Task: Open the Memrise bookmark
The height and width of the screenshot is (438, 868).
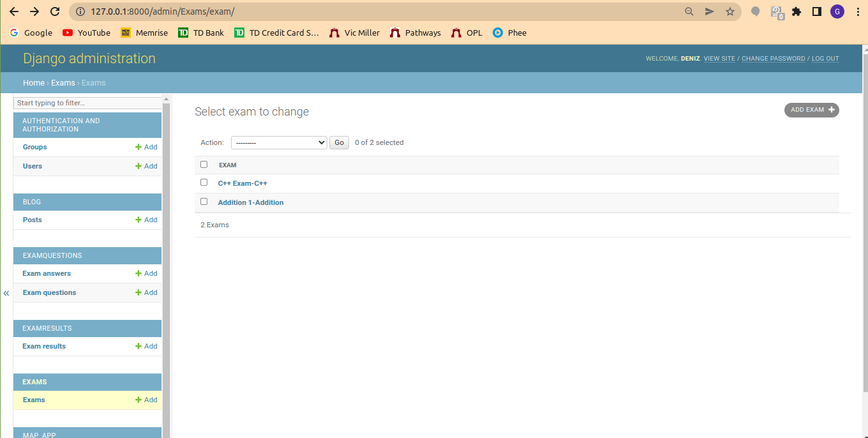Action: tap(144, 33)
